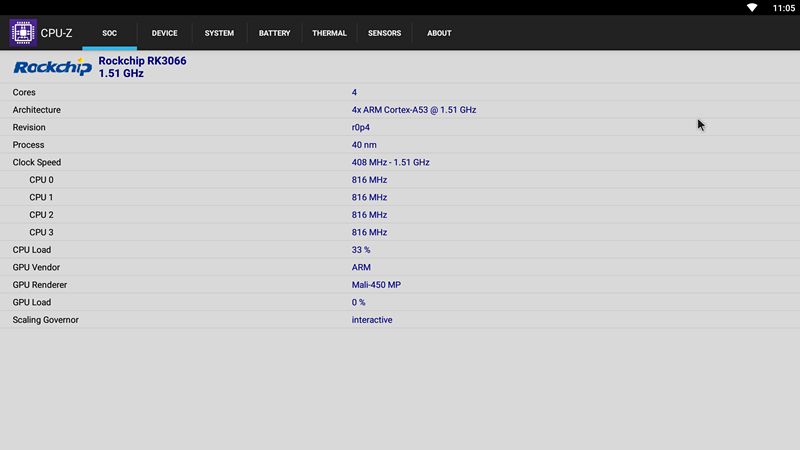This screenshot has width=800, height=450.
Task: Click the interactive governor value
Action: click(372, 320)
